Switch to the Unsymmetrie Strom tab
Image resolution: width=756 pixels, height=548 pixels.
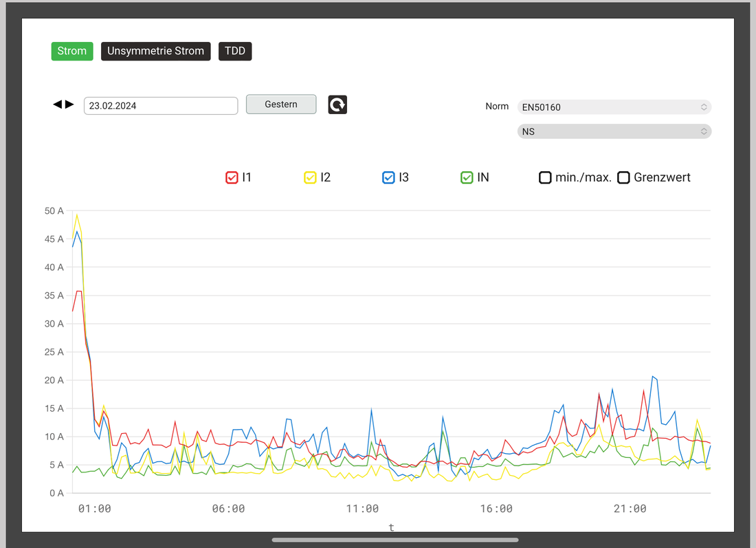tap(155, 52)
